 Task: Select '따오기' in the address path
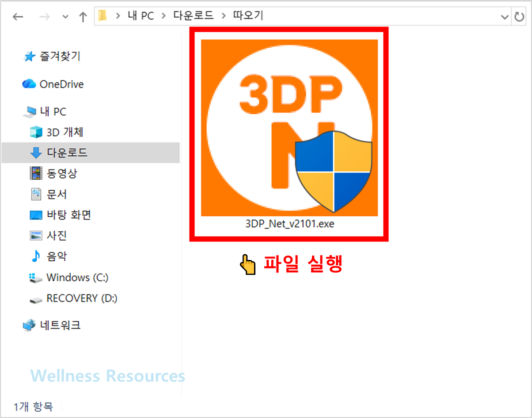[x=248, y=16]
